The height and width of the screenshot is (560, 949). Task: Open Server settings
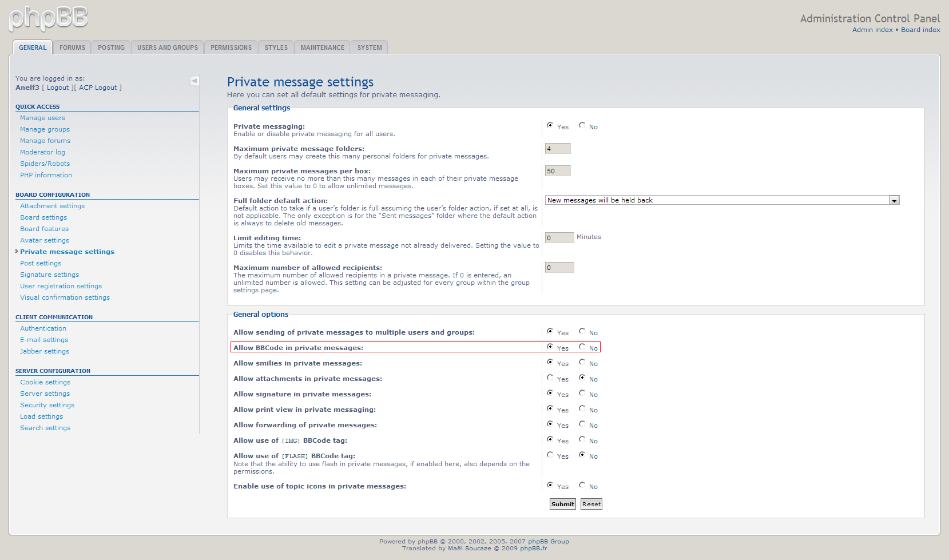point(45,394)
